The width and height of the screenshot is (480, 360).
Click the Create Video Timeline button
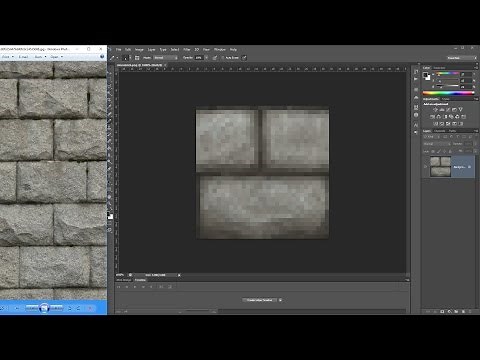259,300
